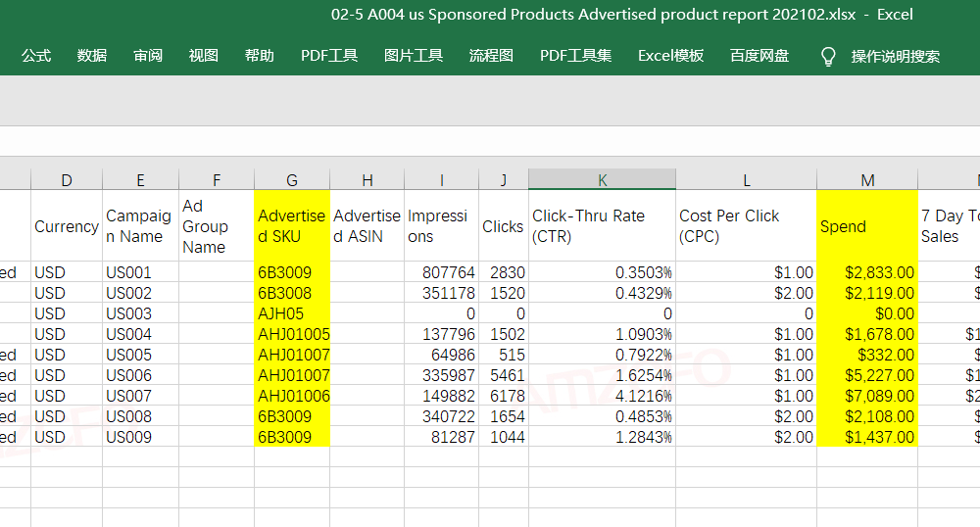Click the yellow Spend header cell

[867, 226]
